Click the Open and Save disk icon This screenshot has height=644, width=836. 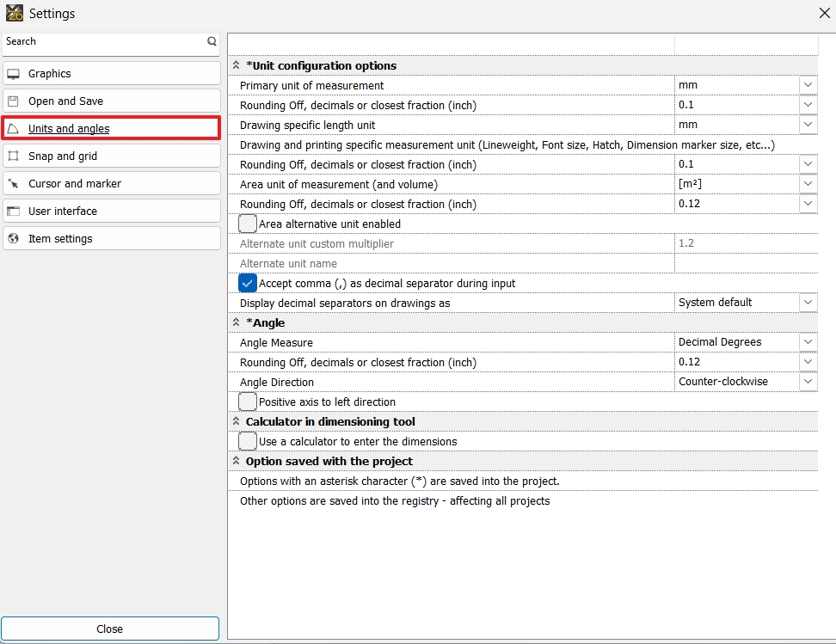point(13,101)
